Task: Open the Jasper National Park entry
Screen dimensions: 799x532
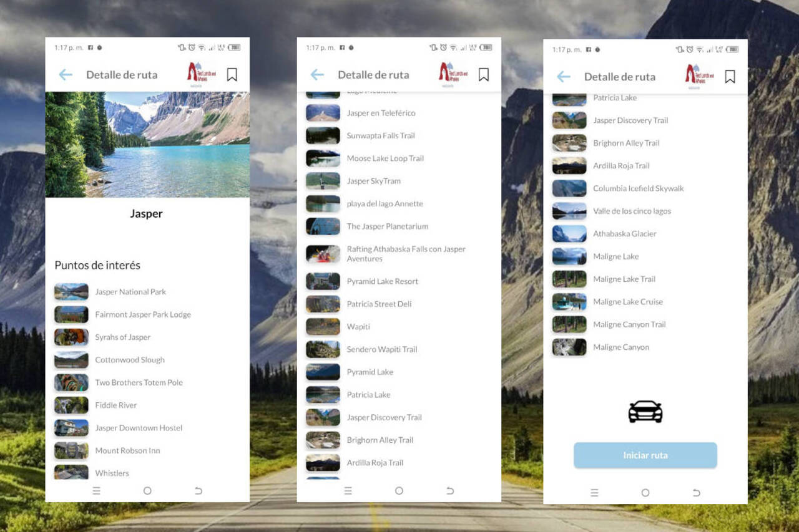Action: [x=130, y=292]
